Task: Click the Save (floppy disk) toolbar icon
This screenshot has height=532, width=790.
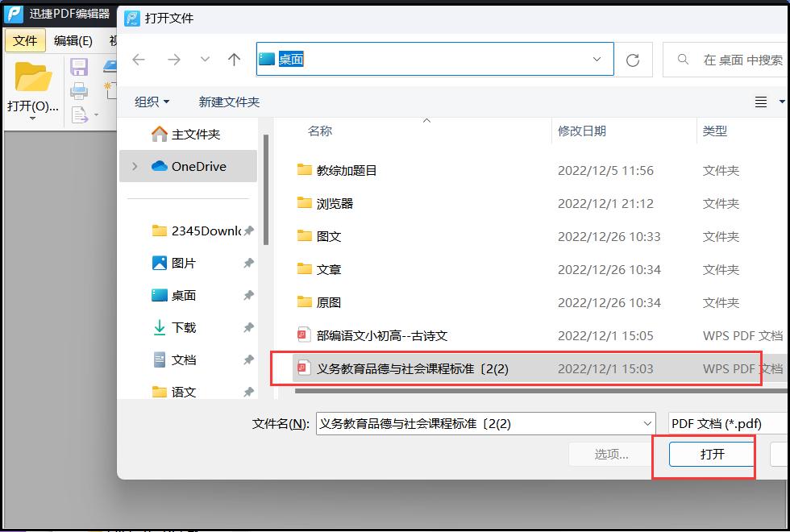Action: 78,69
